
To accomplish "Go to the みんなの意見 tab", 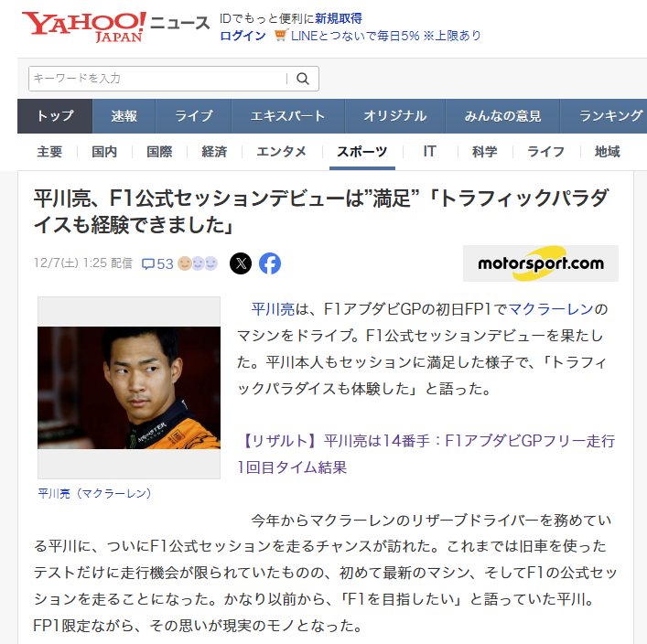I will coord(502,116).
